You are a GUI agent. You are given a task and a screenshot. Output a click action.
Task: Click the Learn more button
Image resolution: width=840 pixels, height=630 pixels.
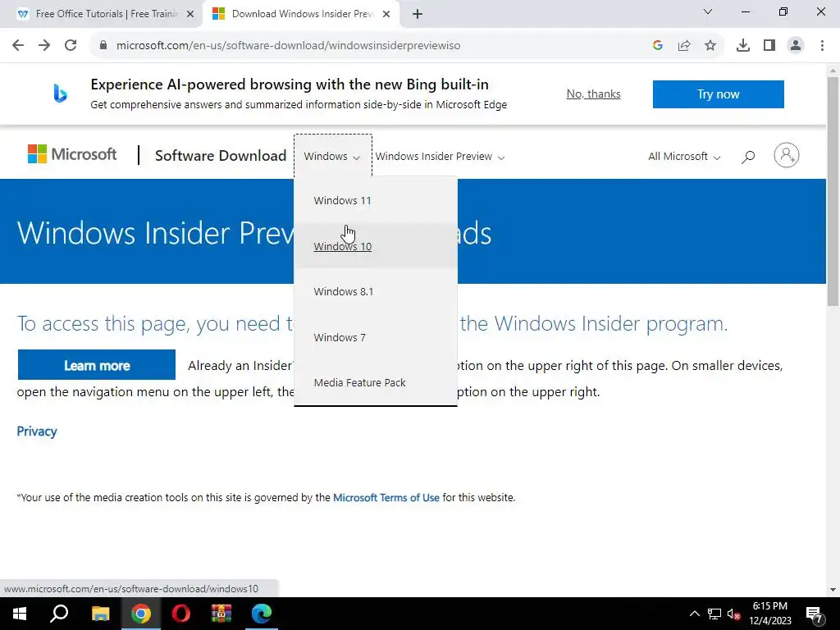click(97, 365)
